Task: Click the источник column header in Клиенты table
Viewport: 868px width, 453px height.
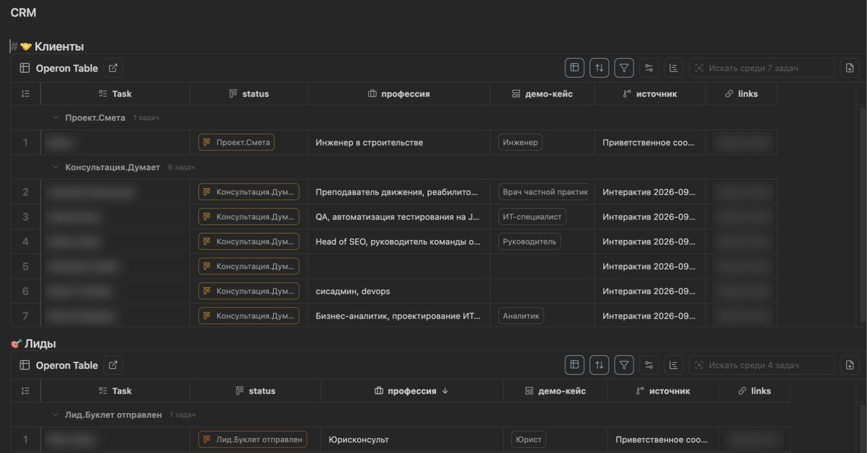Action: pos(650,94)
